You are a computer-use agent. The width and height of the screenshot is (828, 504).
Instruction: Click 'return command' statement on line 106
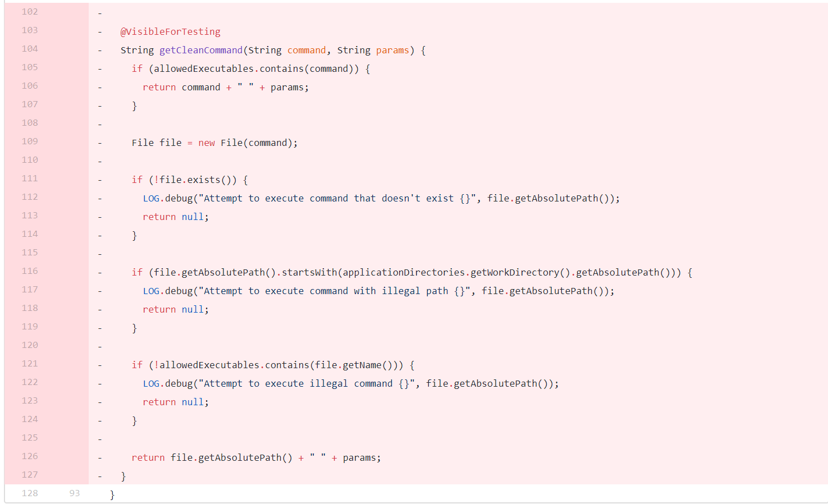pos(181,88)
